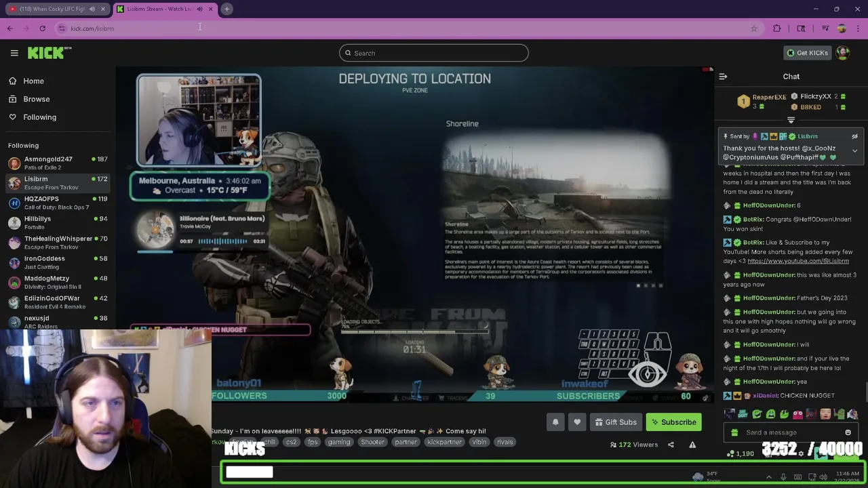Image resolution: width=868 pixels, height=488 pixels.
Task: Open nexusjd ARC Raiders channel
Action: click(58, 321)
